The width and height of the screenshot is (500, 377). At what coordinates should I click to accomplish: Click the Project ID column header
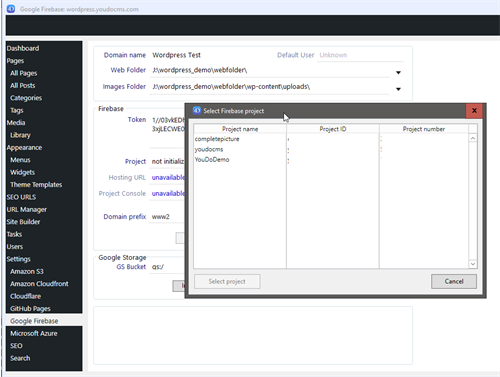pos(333,129)
